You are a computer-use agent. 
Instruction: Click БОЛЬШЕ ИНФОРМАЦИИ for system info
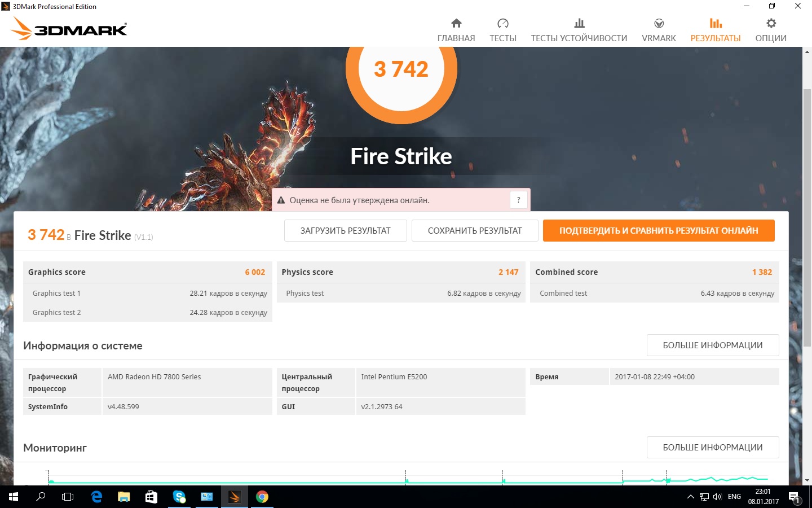[713, 345]
